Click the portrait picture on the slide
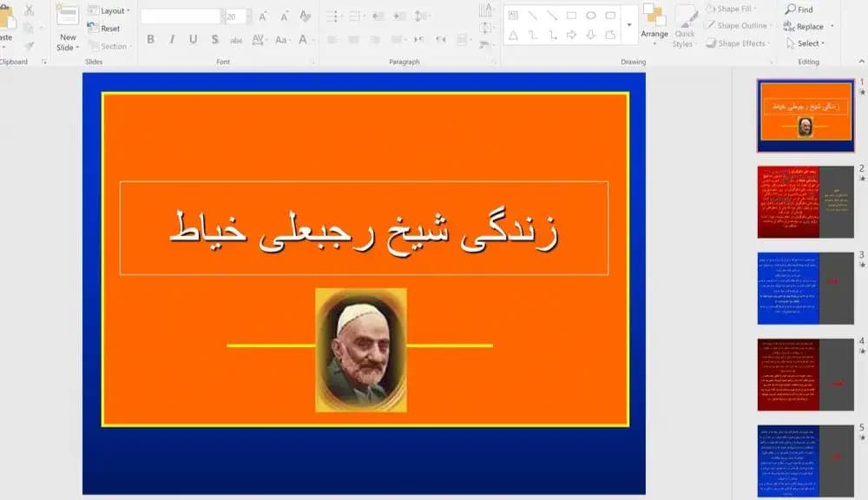Viewport: 868px width, 500px height. 361,350
